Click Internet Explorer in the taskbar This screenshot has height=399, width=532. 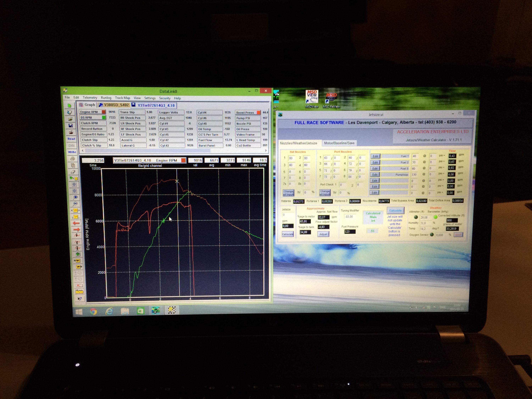point(109,311)
